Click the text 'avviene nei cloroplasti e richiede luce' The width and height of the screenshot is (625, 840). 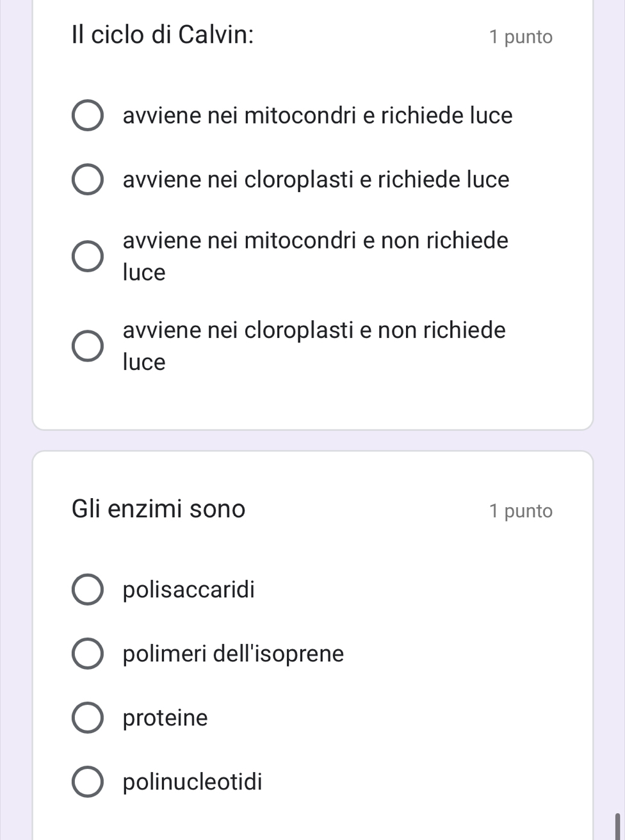[316, 180]
